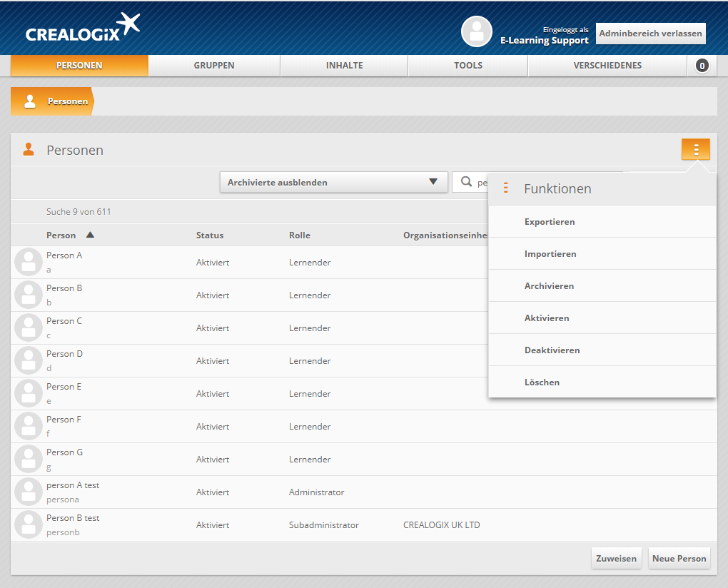Sort by Person column ascending arrow

click(x=90, y=235)
